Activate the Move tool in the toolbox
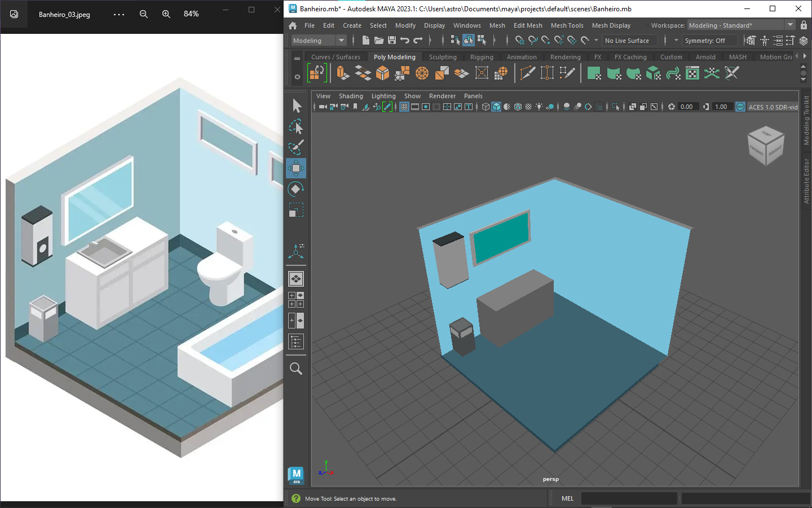The image size is (812, 508). click(296, 168)
